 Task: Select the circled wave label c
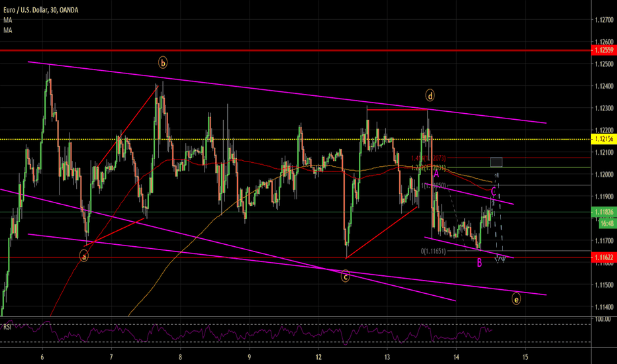(x=345, y=277)
